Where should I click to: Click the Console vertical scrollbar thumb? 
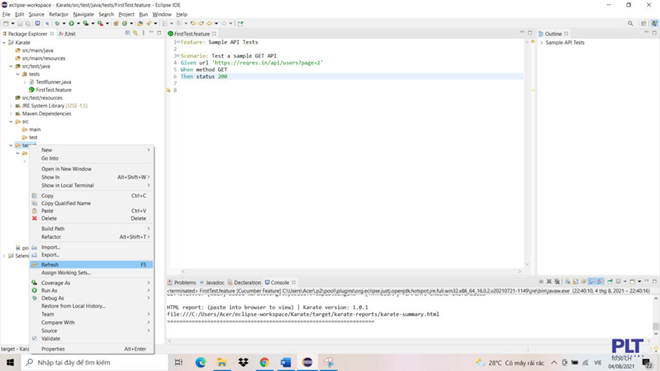coord(656,326)
